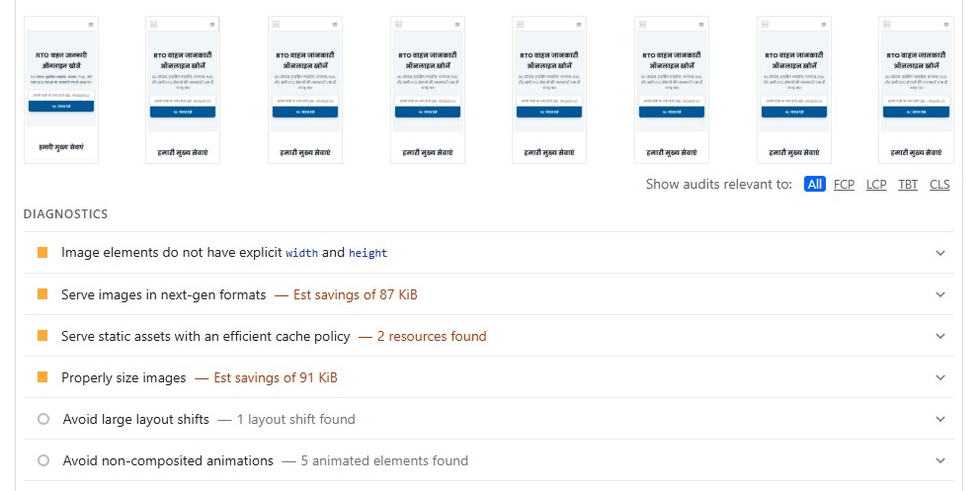Expand the large layout shifts chevron

click(940, 419)
